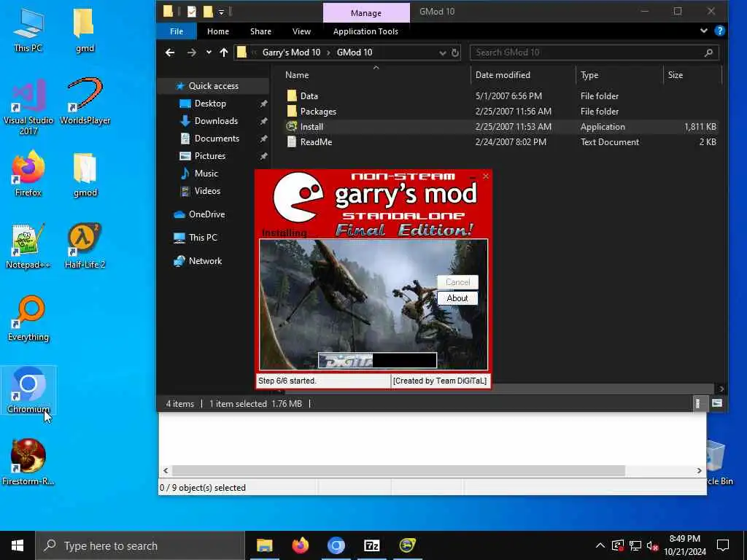Open the File menu tab
This screenshot has width=747, height=560.
click(177, 31)
